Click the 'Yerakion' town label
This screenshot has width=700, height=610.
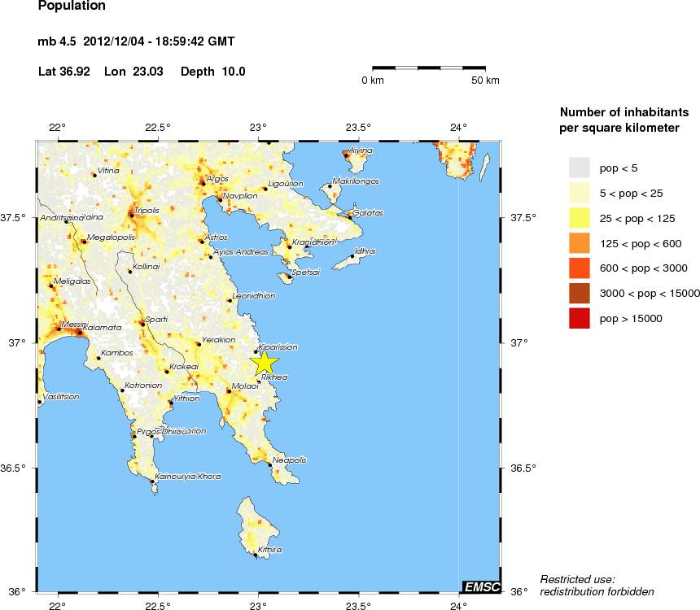[219, 340]
